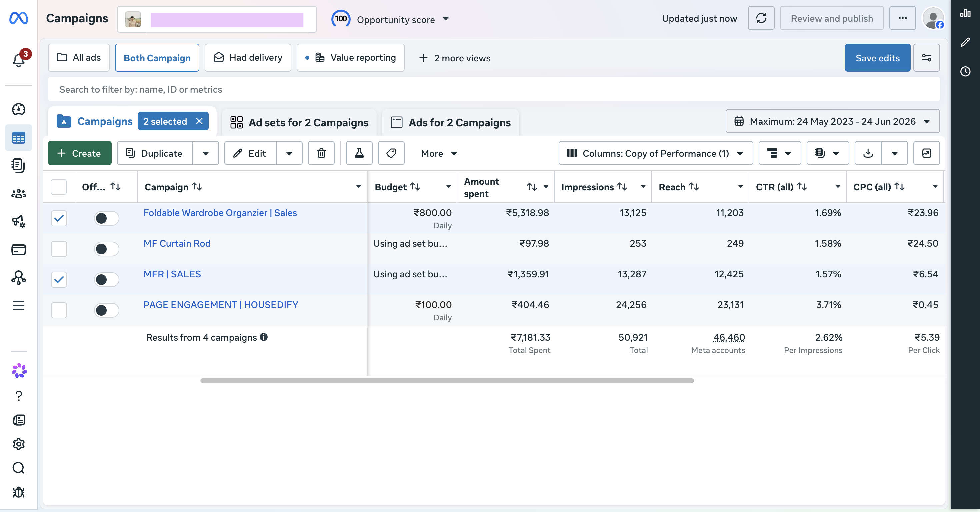980x512 pixels.
Task: Switch to Value reporting view
Action: (x=350, y=57)
